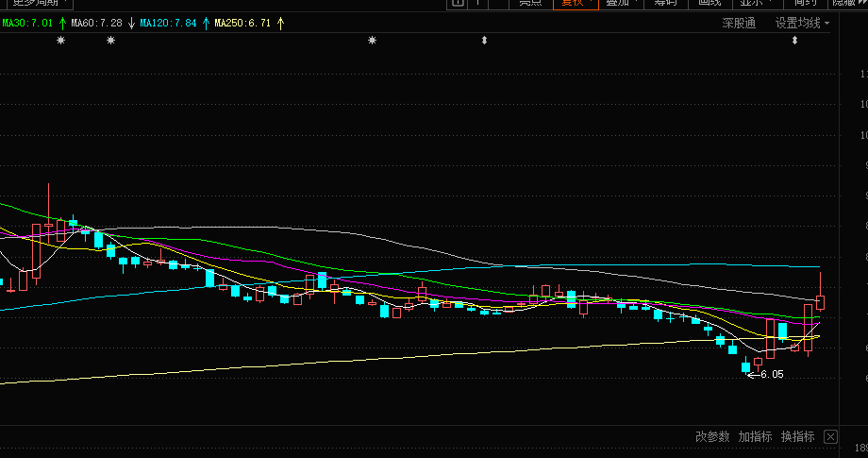Click 换指标 to switch indicator
This screenshot has width=868, height=458.
797,436
